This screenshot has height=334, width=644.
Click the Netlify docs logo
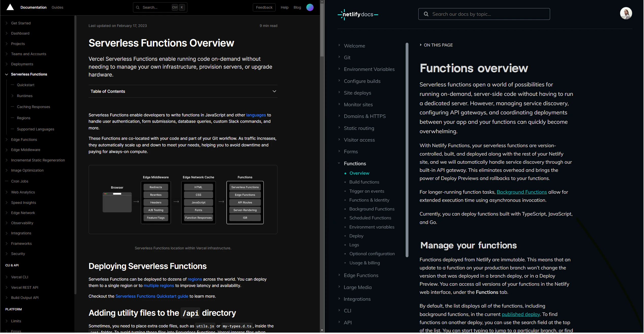pyautogui.click(x=358, y=14)
